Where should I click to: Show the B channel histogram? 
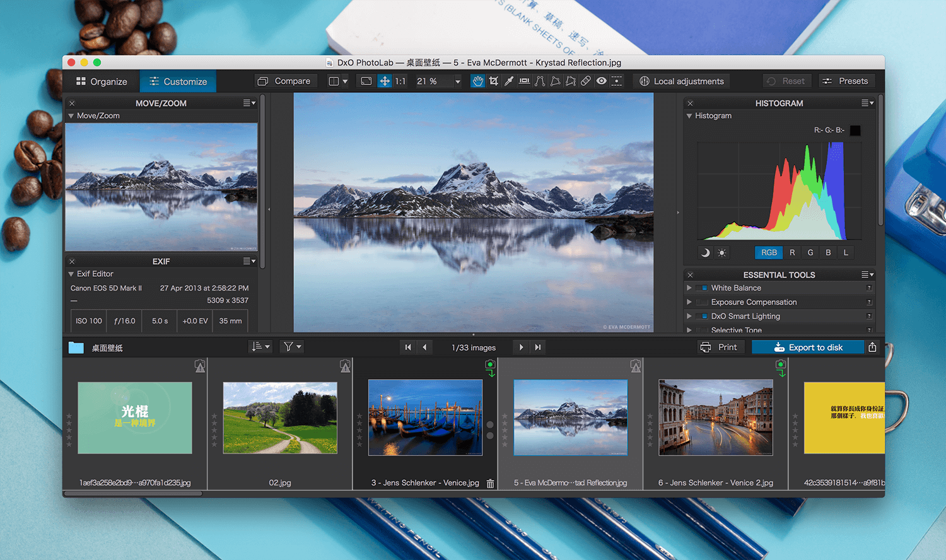tap(828, 253)
